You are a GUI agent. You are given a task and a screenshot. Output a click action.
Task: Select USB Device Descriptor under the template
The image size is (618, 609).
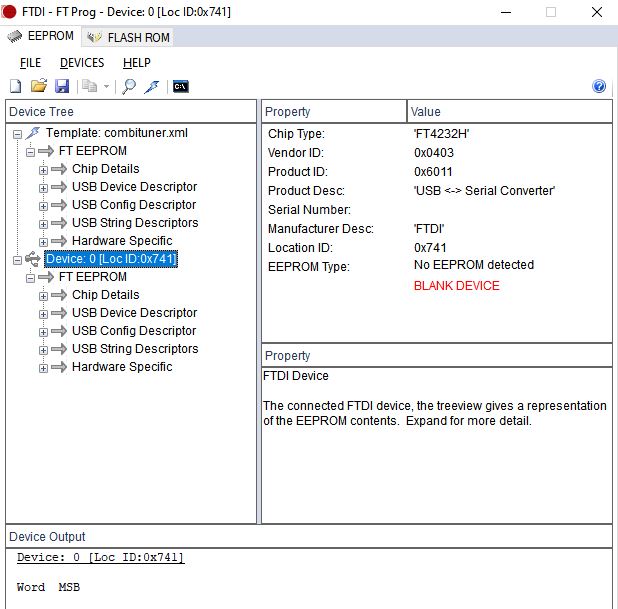tap(134, 187)
